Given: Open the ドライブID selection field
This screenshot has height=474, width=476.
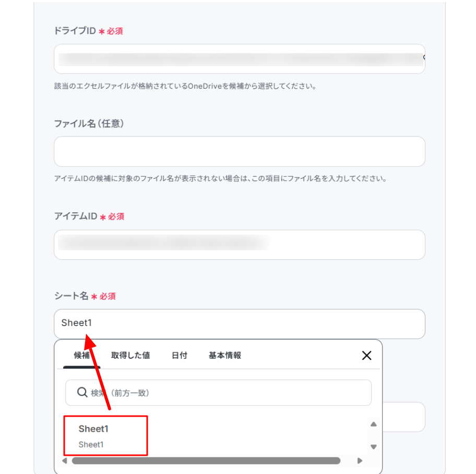Looking at the screenshot, I should click(239, 59).
